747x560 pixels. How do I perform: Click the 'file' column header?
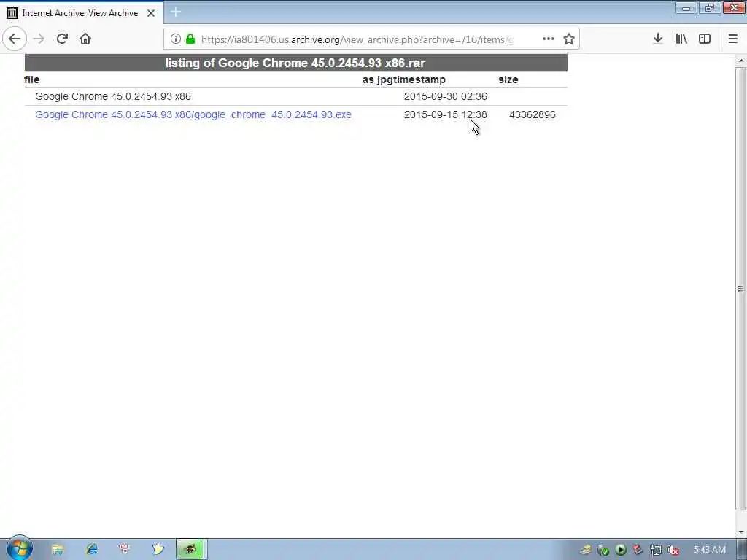[32, 79]
